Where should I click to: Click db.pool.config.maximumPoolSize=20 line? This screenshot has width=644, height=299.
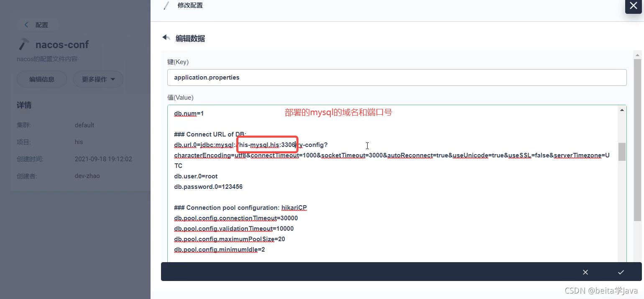pyautogui.click(x=230, y=239)
